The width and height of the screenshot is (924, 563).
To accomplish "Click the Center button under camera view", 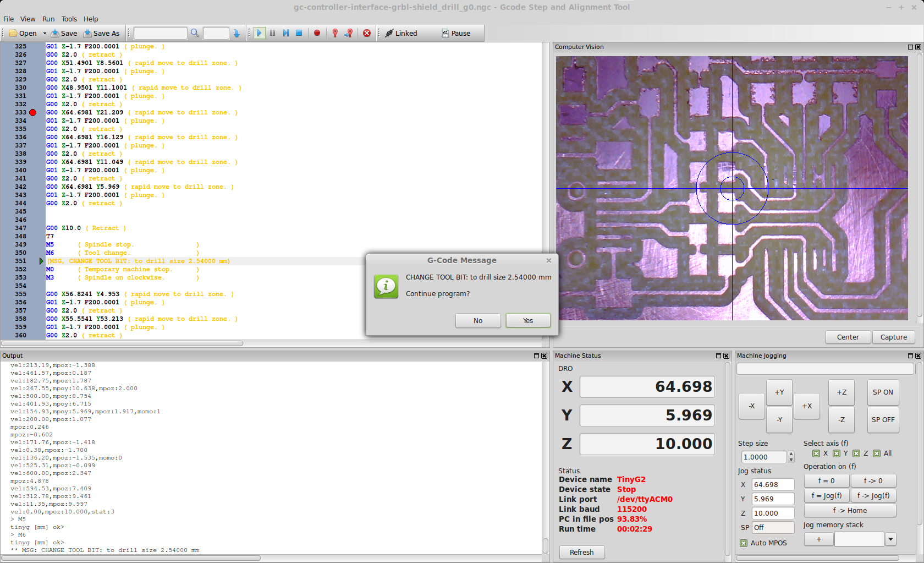I will pos(848,337).
